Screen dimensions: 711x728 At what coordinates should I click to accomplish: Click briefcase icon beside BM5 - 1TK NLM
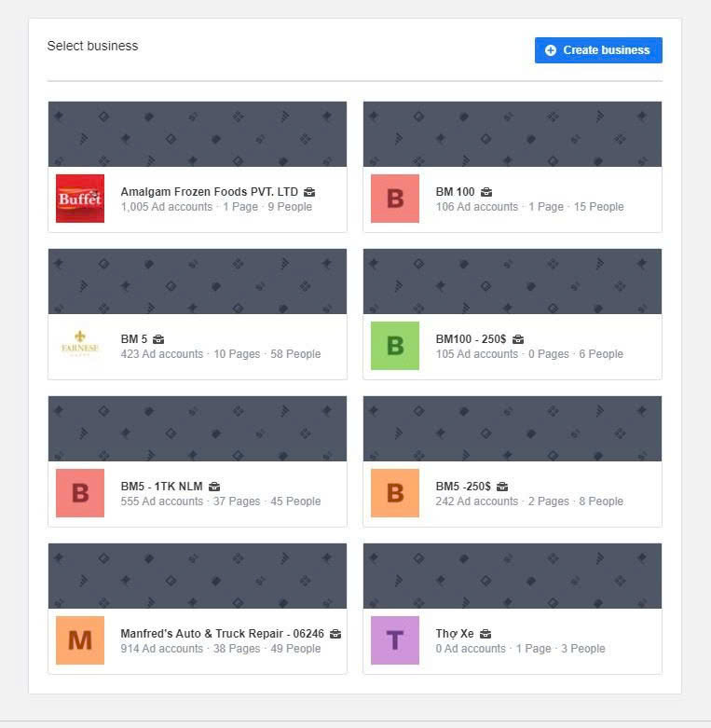[214, 486]
